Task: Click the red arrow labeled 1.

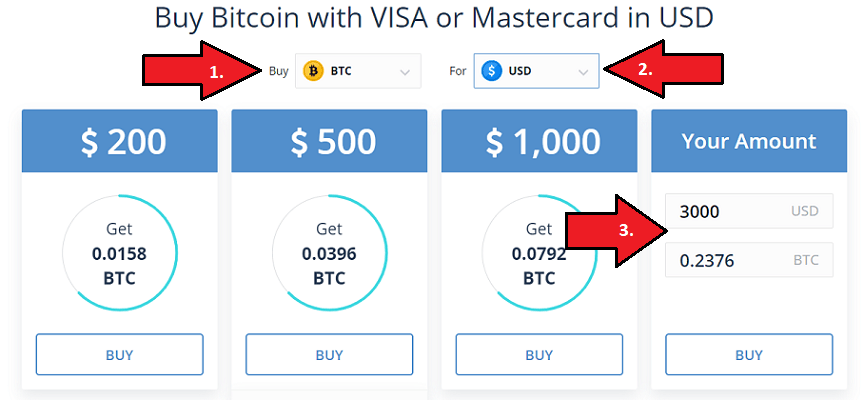Action: point(203,71)
